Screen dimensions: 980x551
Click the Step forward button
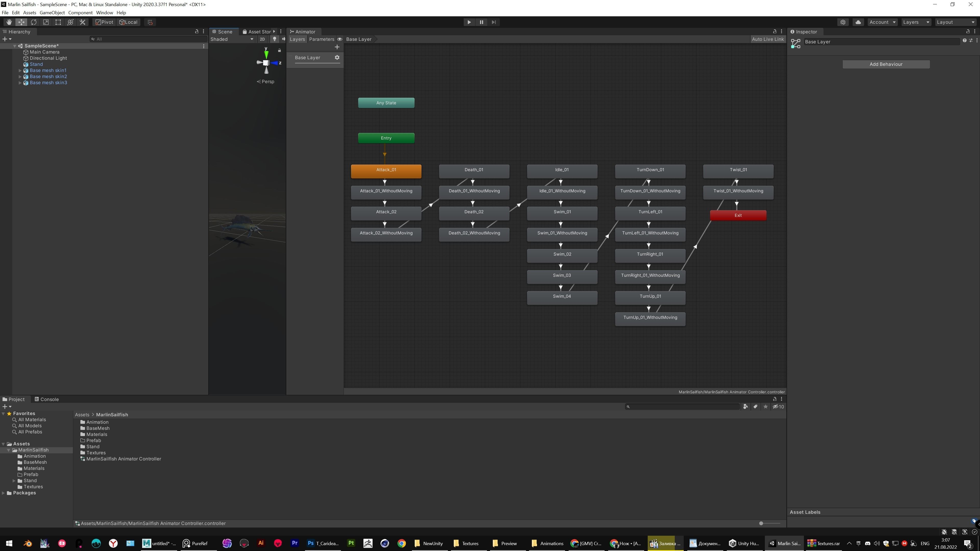pyautogui.click(x=493, y=22)
